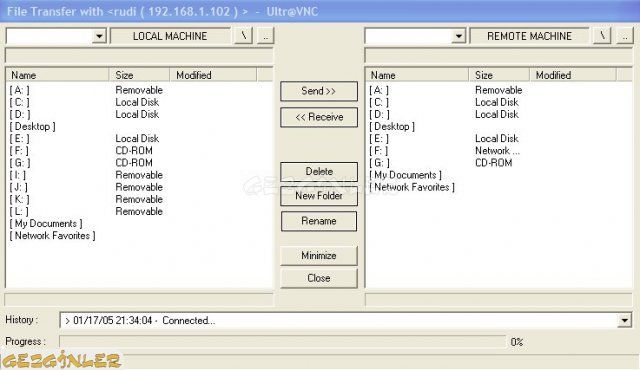Select local [ Network Favorites ] entry
640x370 pixels.
click(x=53, y=236)
